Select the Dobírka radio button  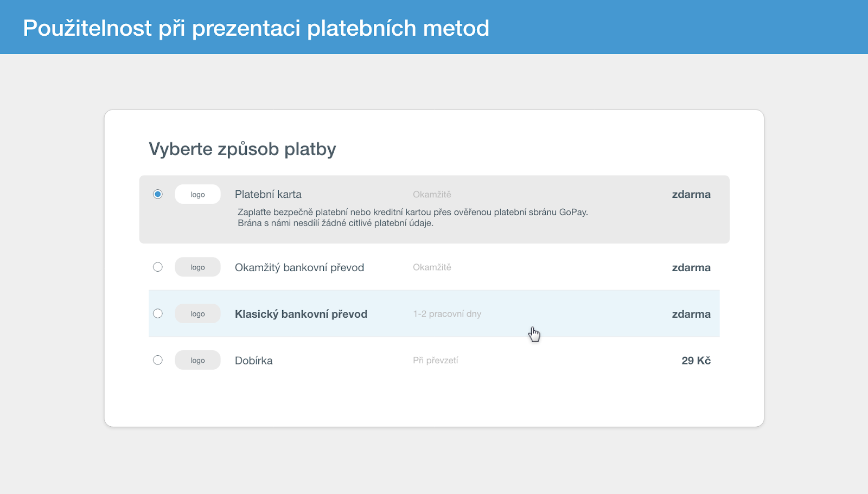pyautogui.click(x=157, y=360)
